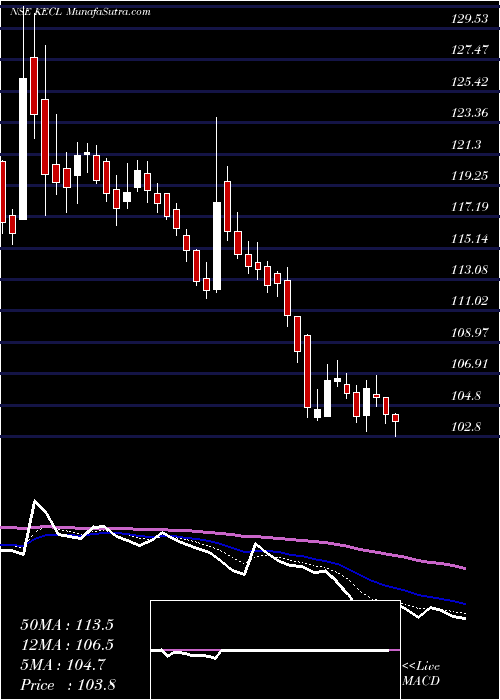The width and height of the screenshot is (500, 700).
Task: Click the 5MA : 104.7 reading
Action: click(63, 665)
